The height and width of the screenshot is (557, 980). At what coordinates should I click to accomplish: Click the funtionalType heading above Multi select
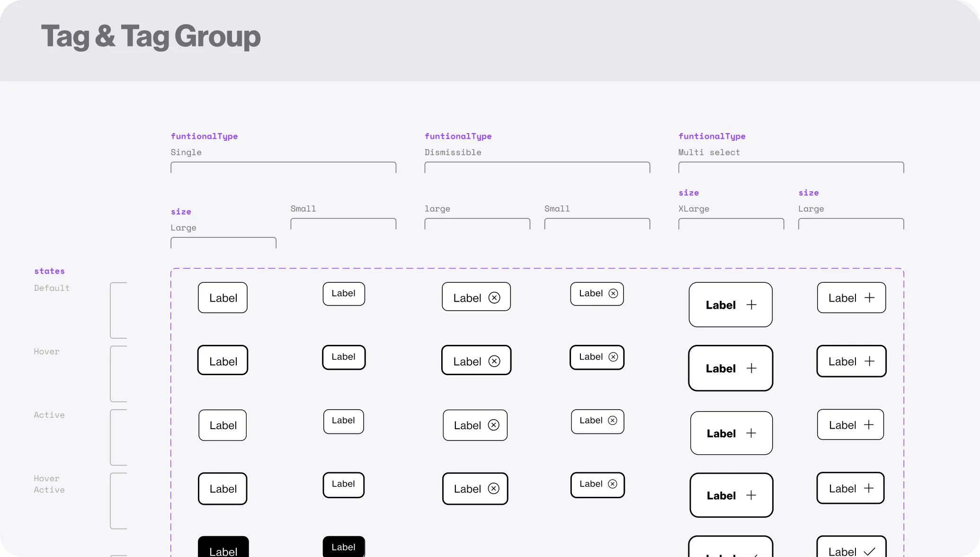(x=712, y=136)
